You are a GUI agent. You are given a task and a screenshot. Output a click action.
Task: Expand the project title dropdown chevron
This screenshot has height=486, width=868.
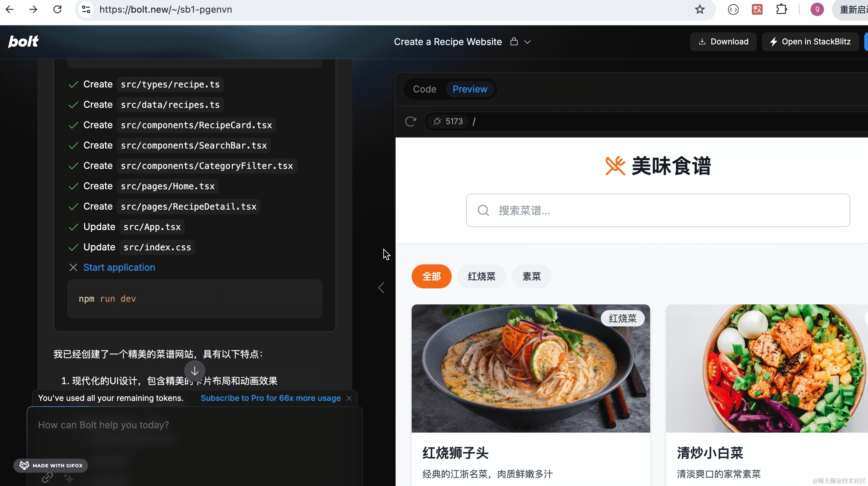click(x=527, y=42)
